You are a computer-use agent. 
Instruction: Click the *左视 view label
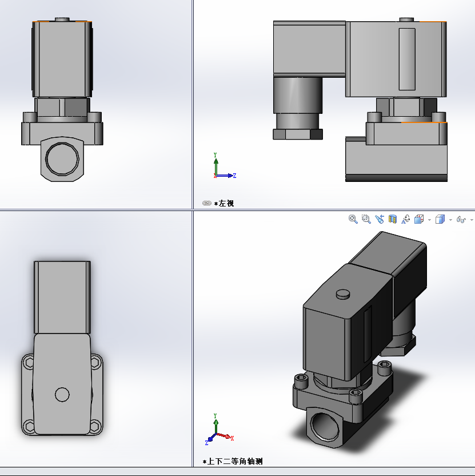click(224, 204)
